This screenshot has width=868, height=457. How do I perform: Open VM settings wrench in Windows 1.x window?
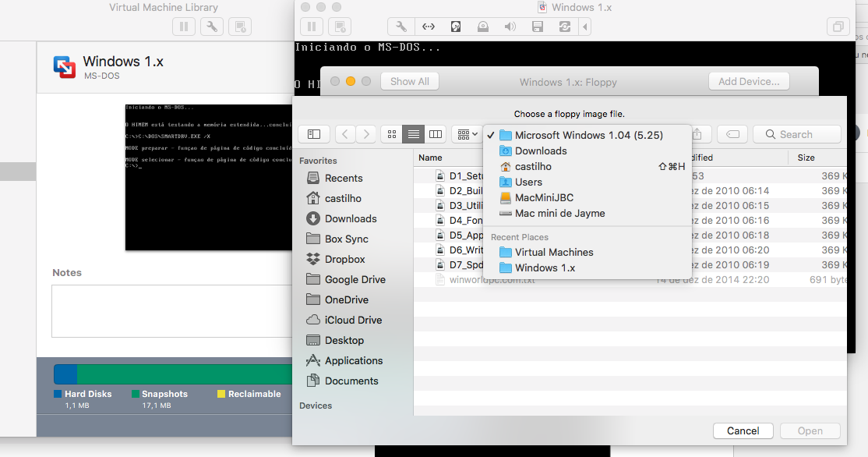(400, 27)
